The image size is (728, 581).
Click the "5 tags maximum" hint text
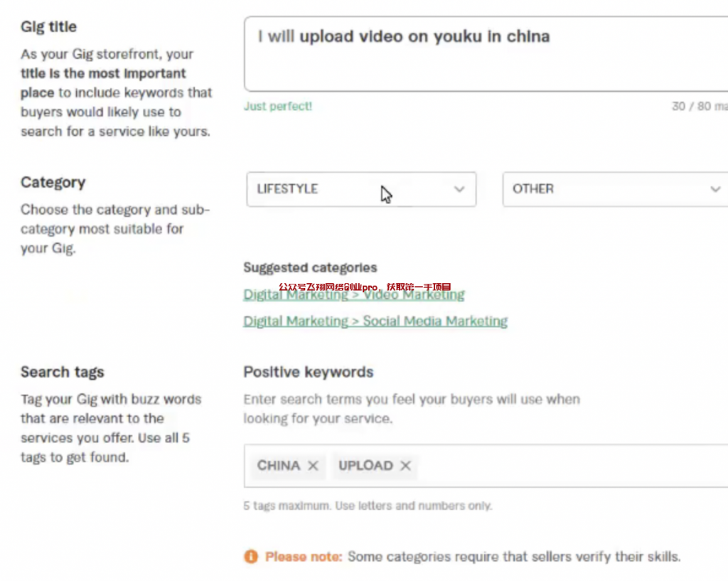coord(367,506)
